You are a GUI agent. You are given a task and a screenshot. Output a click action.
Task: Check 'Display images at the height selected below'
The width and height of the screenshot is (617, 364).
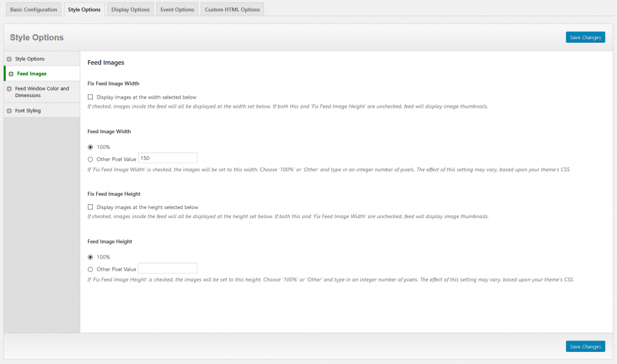90,207
